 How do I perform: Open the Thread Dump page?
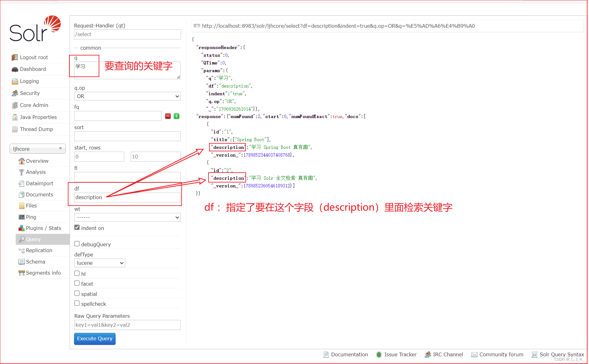point(39,129)
